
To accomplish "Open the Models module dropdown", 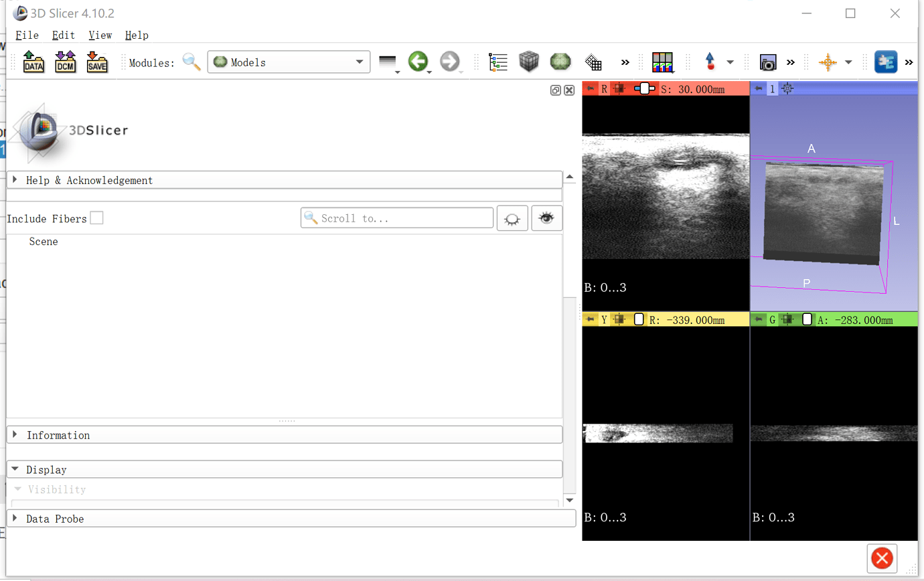I will point(289,62).
